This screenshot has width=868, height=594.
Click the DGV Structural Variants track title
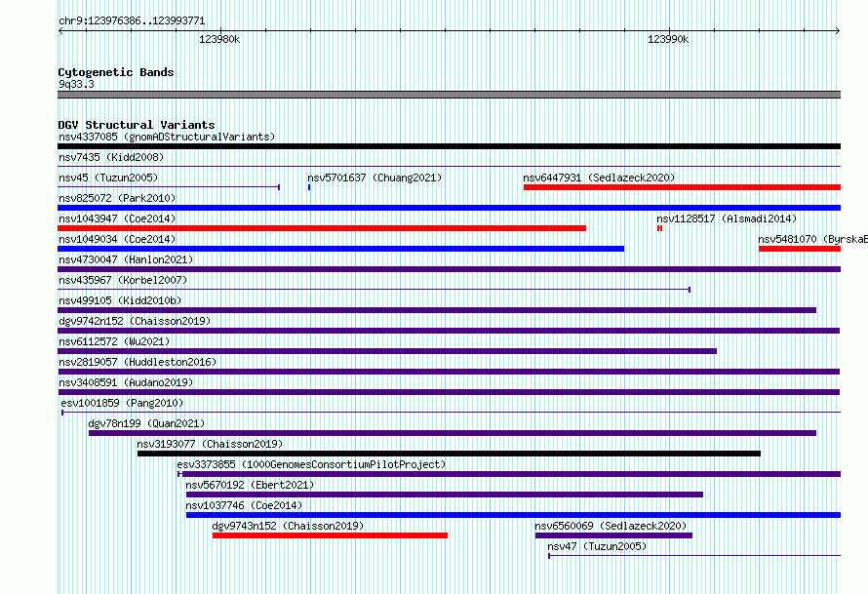click(137, 125)
